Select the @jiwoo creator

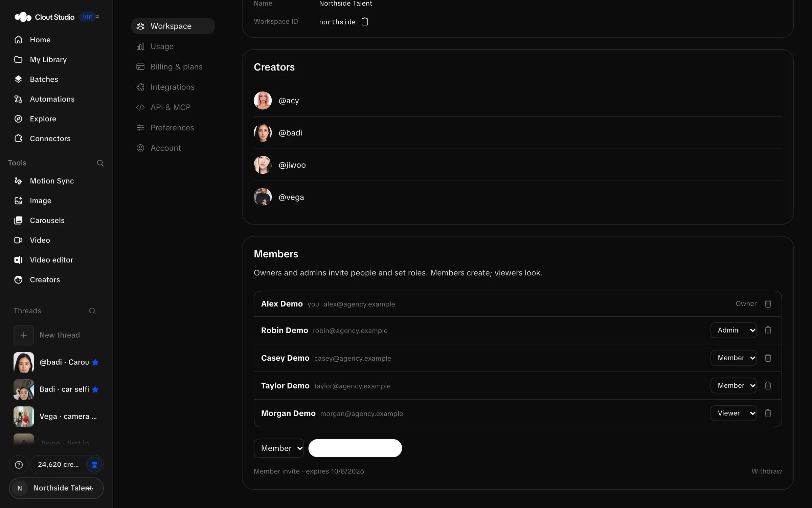pyautogui.click(x=518, y=165)
